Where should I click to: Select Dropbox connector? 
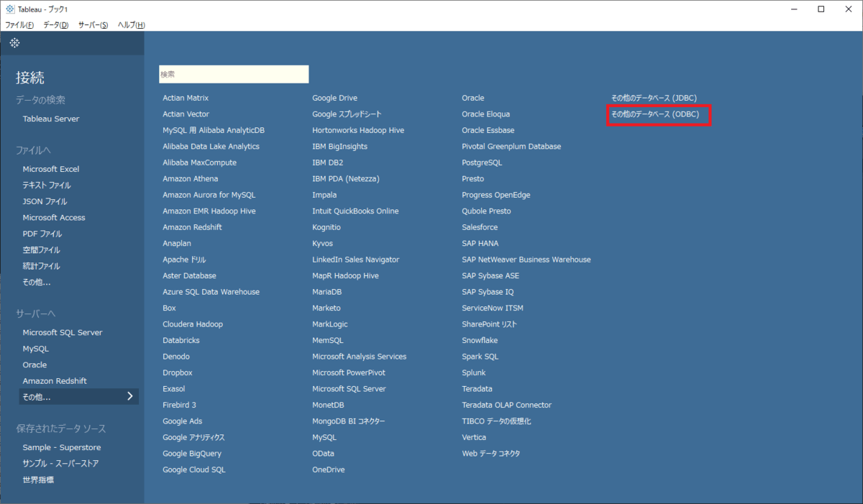point(178,372)
